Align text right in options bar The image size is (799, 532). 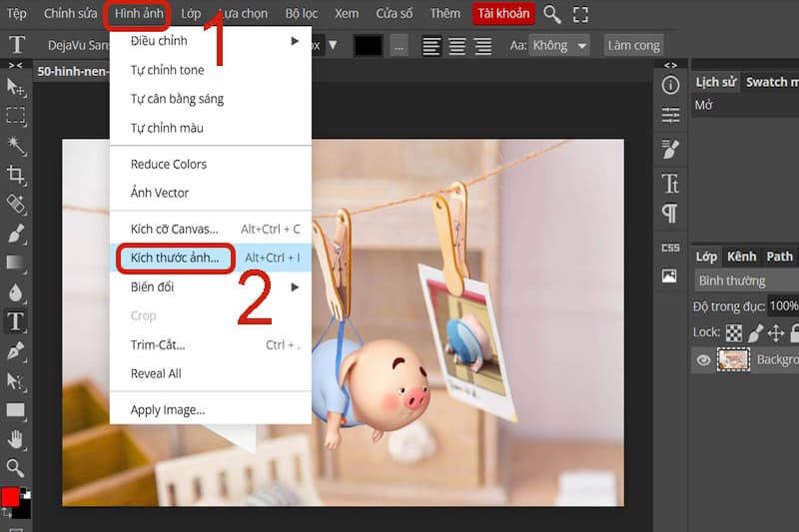(x=482, y=46)
